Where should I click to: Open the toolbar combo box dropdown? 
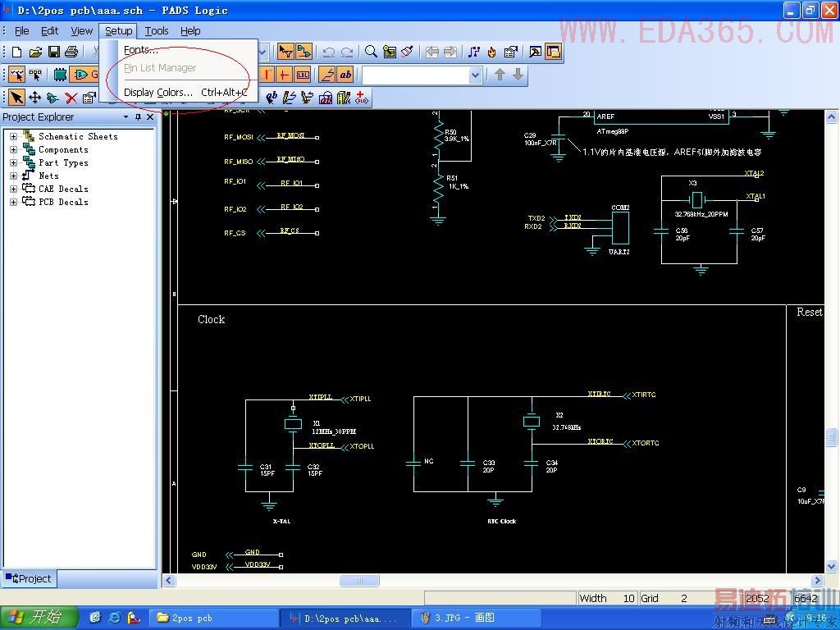475,75
